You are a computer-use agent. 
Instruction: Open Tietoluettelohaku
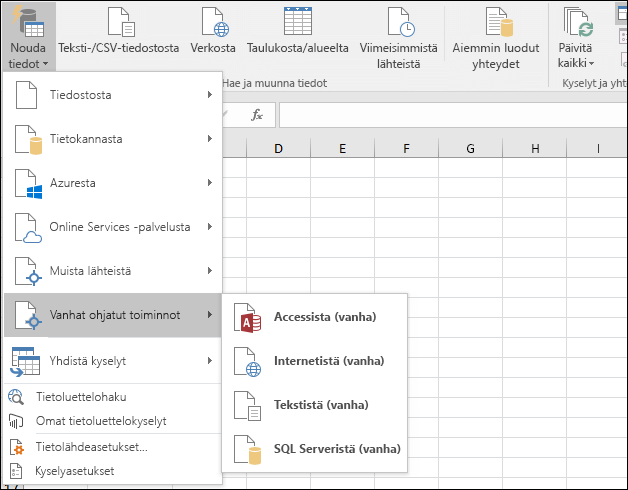coord(113,397)
